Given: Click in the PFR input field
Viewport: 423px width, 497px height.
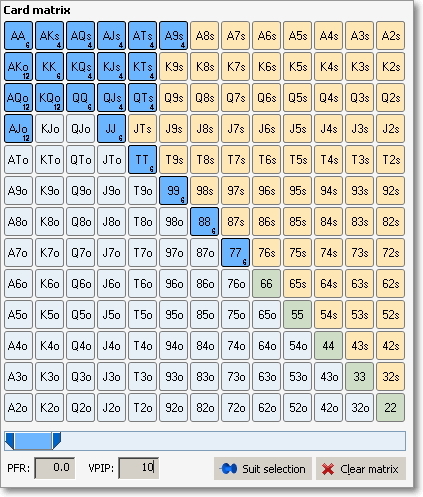Looking at the screenshot, I should pyautogui.click(x=54, y=468).
